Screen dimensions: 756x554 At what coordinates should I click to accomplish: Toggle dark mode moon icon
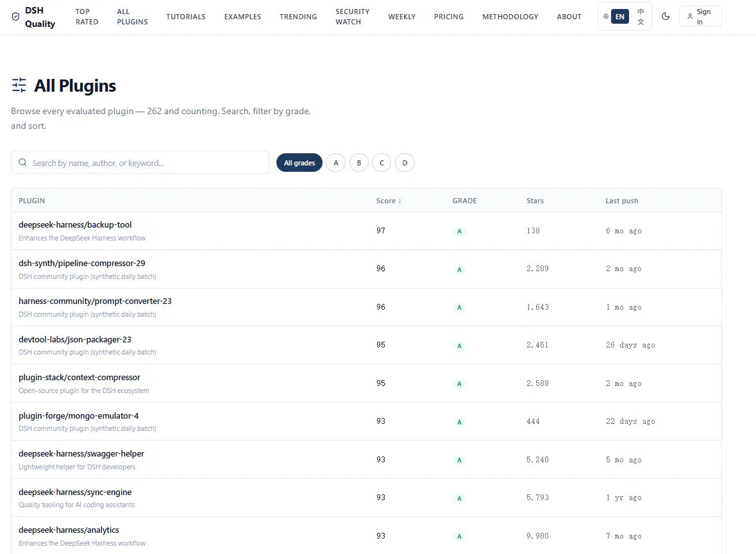click(x=666, y=17)
